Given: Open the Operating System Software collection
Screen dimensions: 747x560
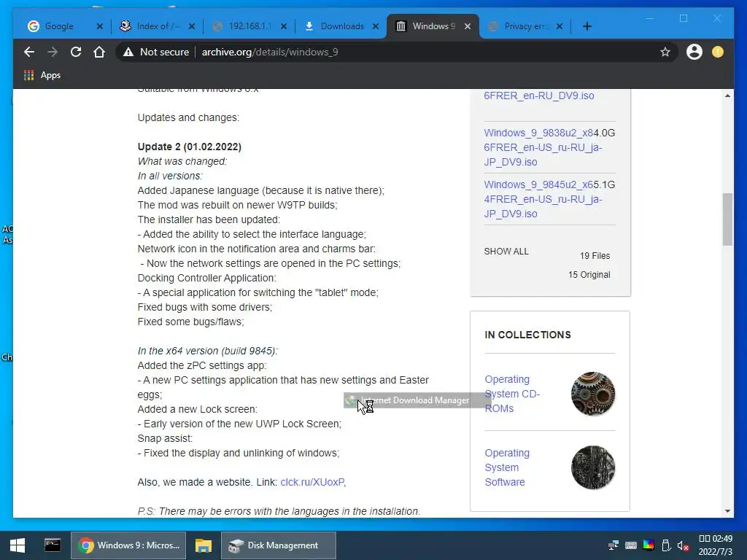Looking at the screenshot, I should [507, 467].
